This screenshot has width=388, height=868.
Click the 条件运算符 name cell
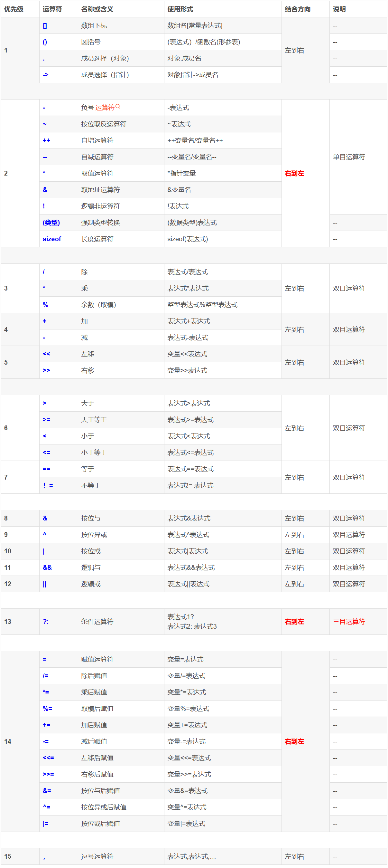tap(121, 622)
